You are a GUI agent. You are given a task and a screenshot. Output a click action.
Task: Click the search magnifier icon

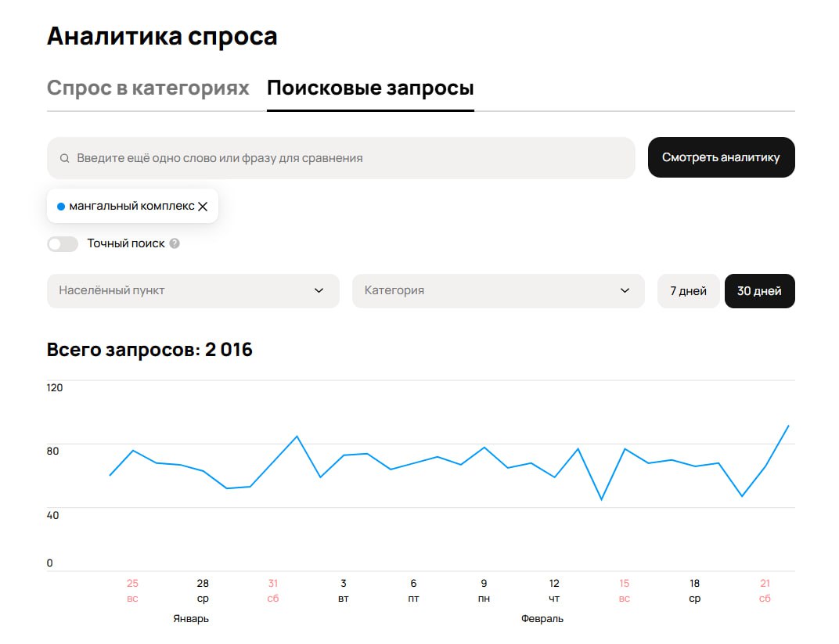click(64, 158)
